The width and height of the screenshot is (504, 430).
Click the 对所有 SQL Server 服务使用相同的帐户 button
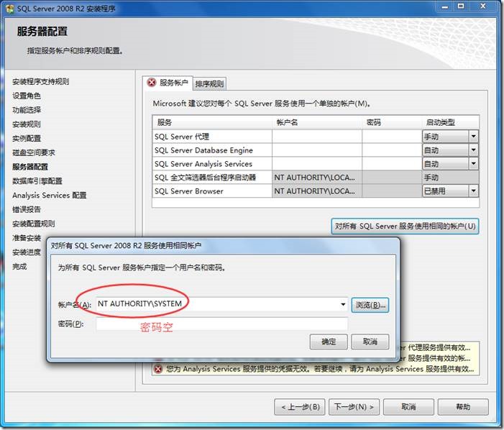click(405, 227)
